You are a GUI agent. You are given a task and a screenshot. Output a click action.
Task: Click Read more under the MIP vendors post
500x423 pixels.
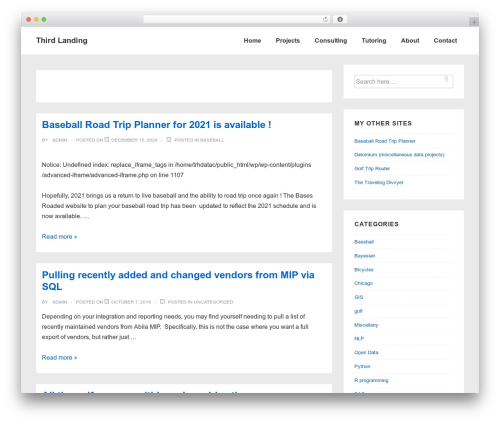tap(59, 358)
